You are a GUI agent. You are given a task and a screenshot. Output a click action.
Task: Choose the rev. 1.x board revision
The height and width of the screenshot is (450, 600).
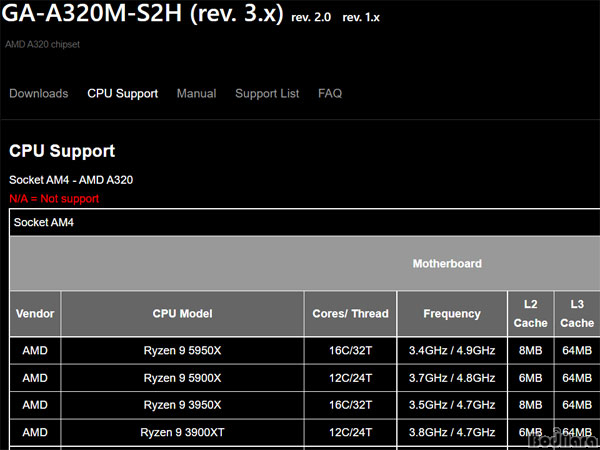361,18
